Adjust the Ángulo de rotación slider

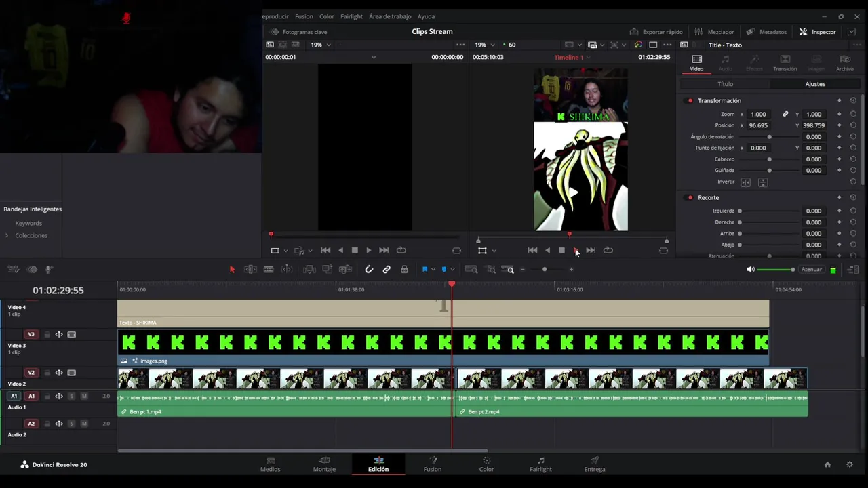pos(769,137)
